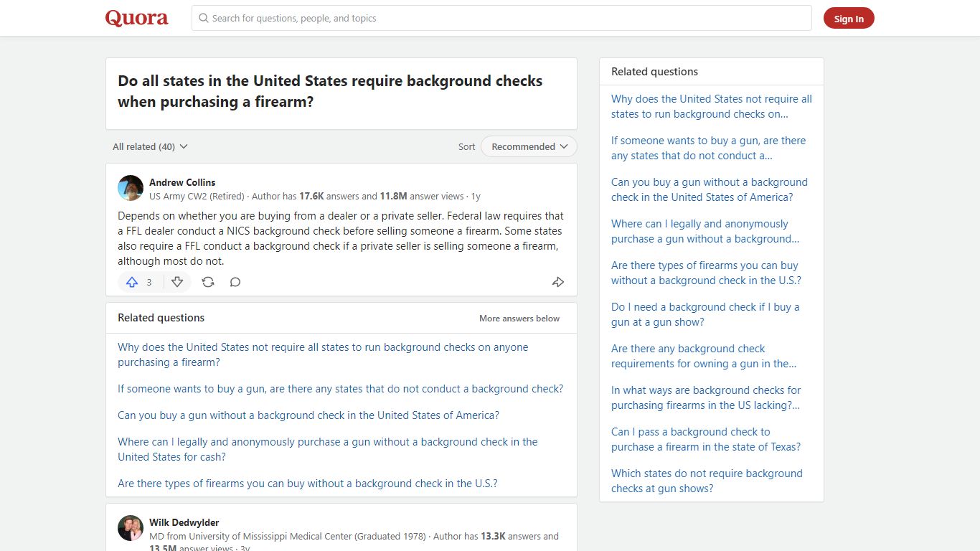
Task: Share Andrew Collins's answer via arrow icon
Action: point(558,282)
